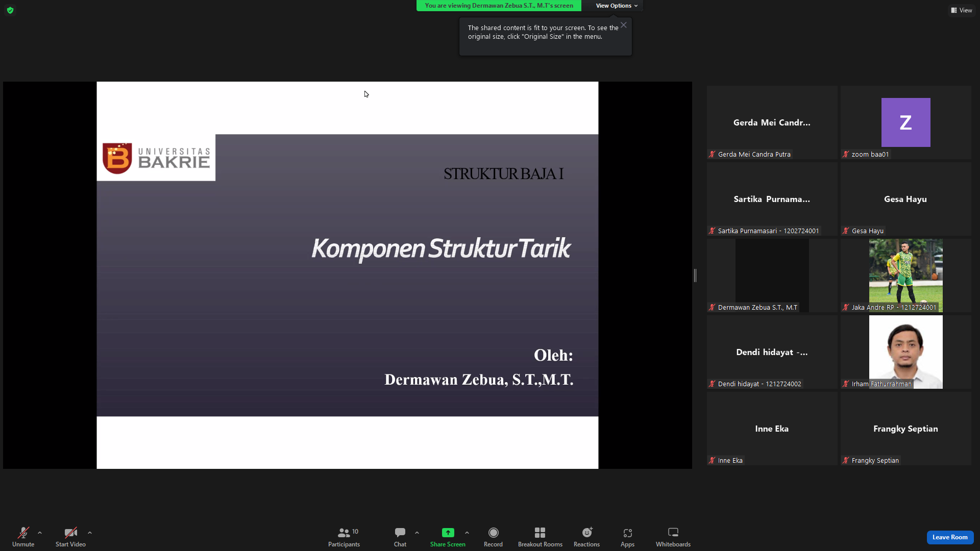Click the STRUKTUR BAJA I heading
Image resolution: width=980 pixels, height=551 pixels.
pyautogui.click(x=503, y=174)
